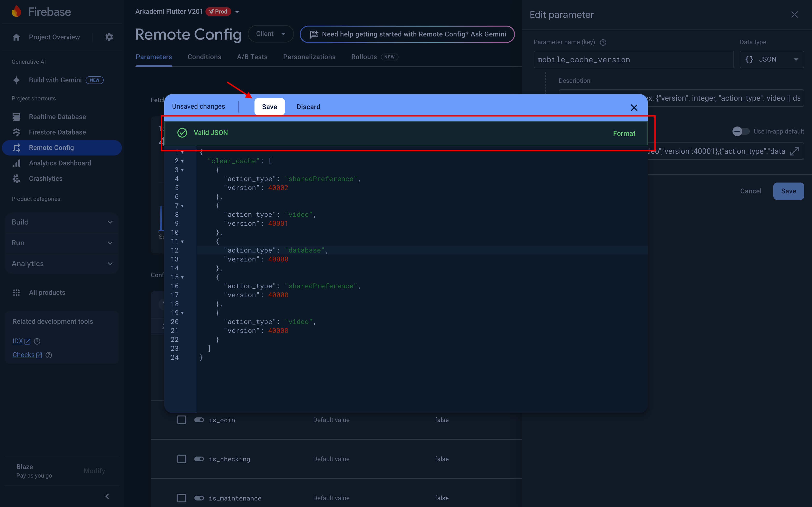Screen dimensions: 812x507
Task: Select Crashlytics in the sidebar
Action: pos(16,178)
